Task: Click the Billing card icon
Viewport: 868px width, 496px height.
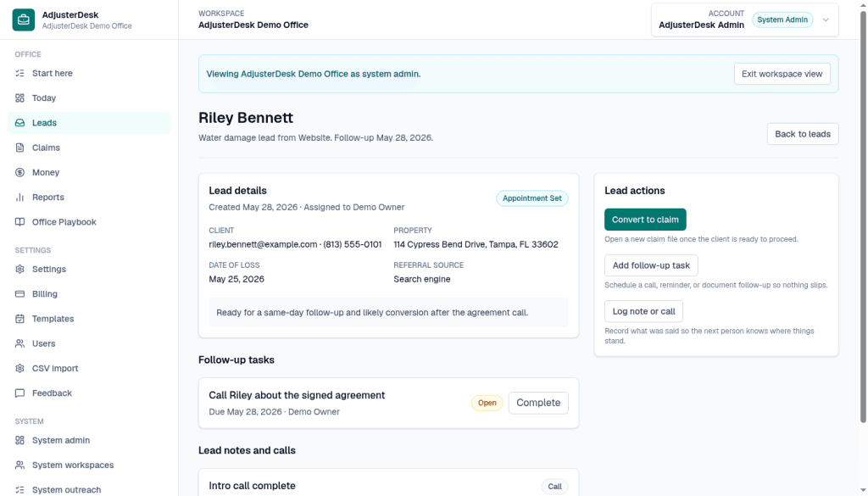Action: (20, 294)
